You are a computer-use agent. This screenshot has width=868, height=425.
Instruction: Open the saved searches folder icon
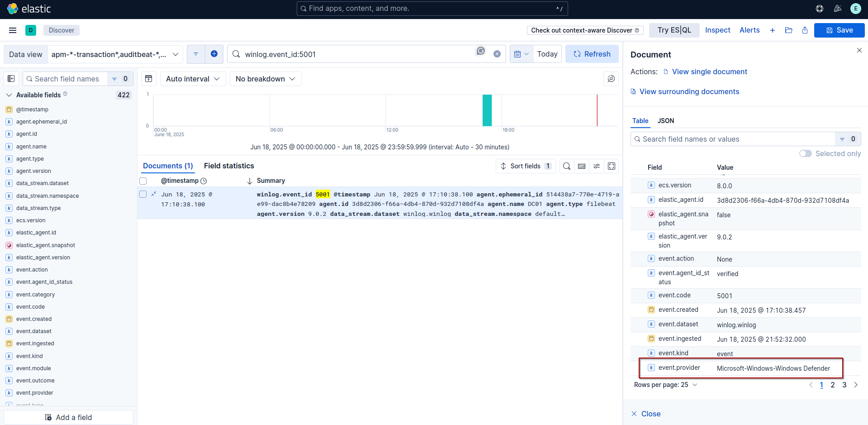pos(788,30)
